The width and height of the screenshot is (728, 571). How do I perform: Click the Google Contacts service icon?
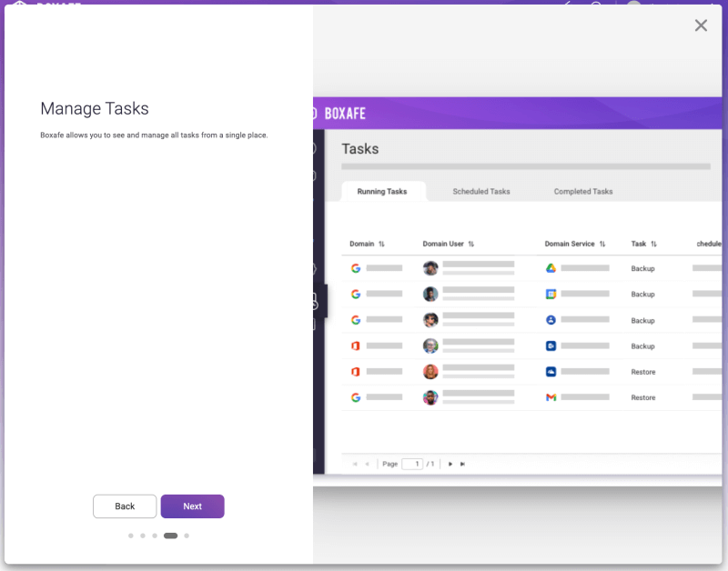(x=551, y=320)
